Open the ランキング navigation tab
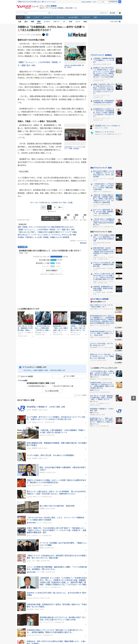Viewport: 138px width, 644px height. coord(86,17)
